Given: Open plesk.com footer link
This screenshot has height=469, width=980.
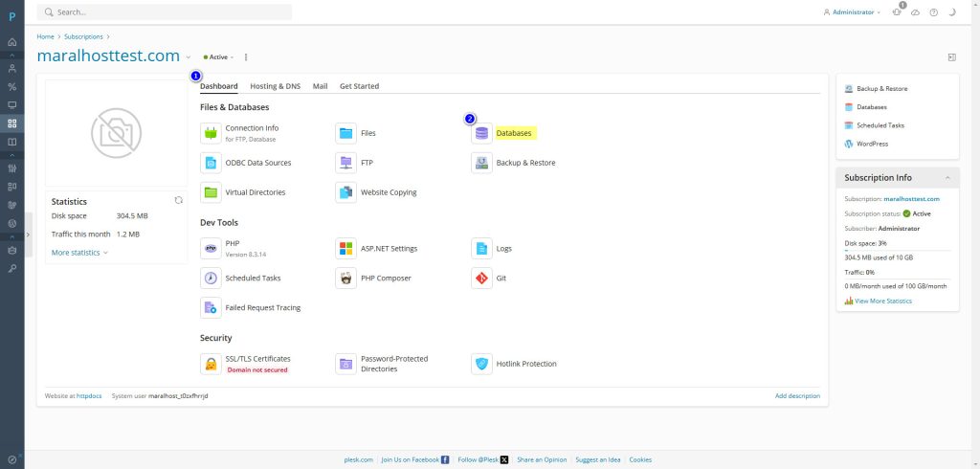Looking at the screenshot, I should (359, 459).
